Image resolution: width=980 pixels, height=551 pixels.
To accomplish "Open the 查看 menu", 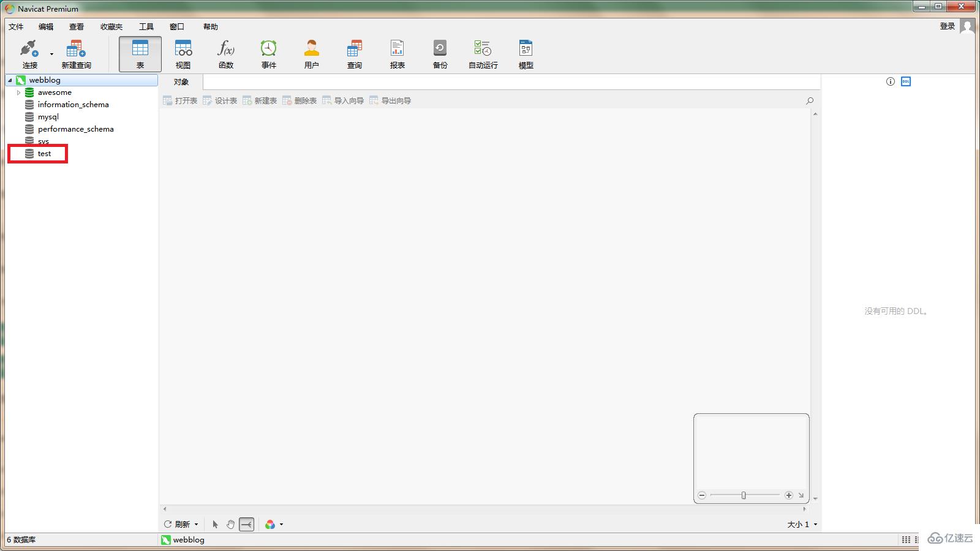I will (77, 26).
